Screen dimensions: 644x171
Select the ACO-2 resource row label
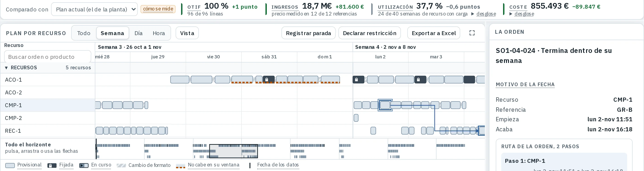(x=13, y=93)
